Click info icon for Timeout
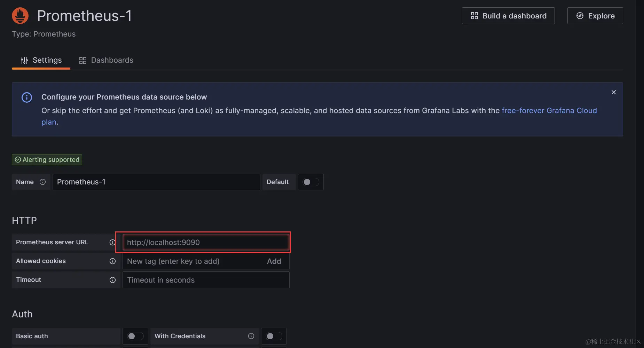 tap(112, 280)
